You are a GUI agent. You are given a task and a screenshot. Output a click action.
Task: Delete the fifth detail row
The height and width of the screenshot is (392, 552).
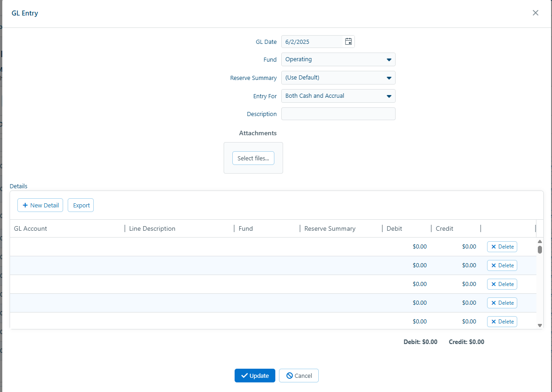502,322
